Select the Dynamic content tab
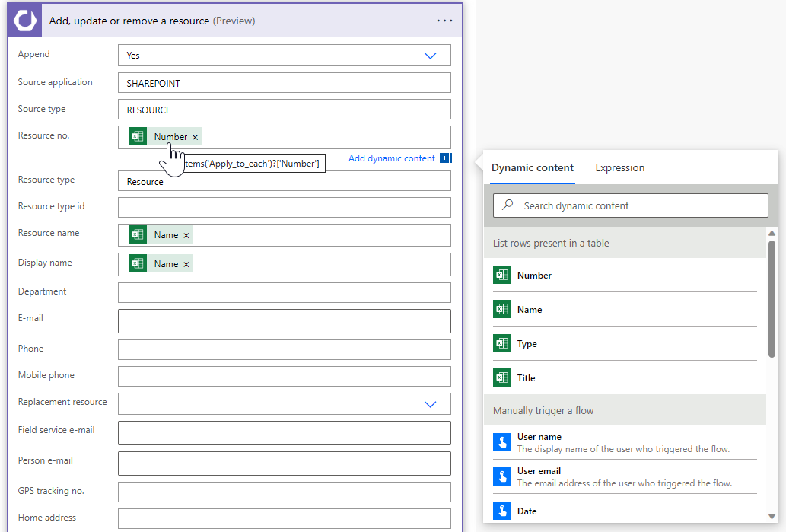 532,167
